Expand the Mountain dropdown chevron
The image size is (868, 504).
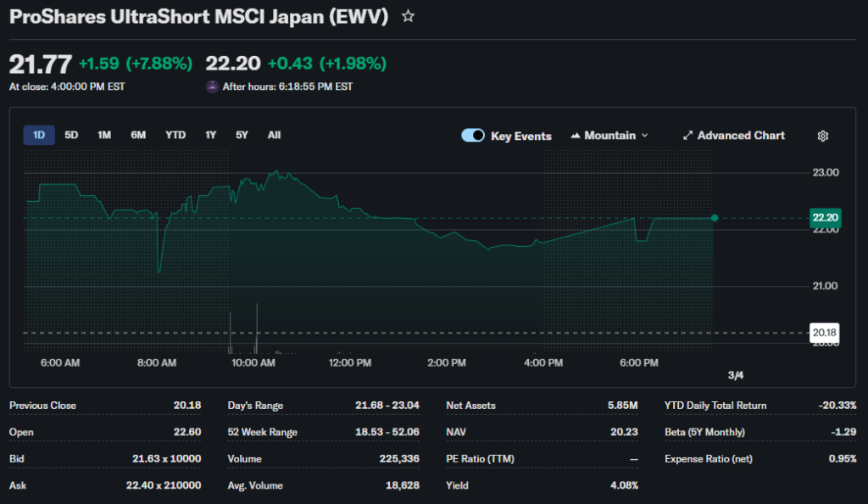645,136
